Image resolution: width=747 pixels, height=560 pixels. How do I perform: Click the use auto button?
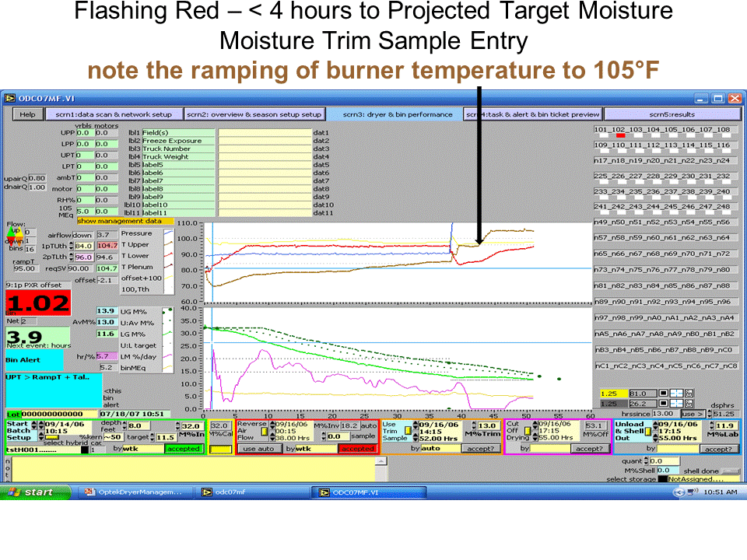tap(258, 449)
